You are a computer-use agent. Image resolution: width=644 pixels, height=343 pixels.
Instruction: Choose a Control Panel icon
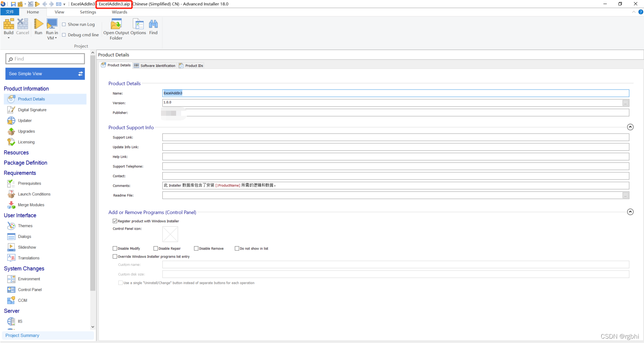pos(170,234)
